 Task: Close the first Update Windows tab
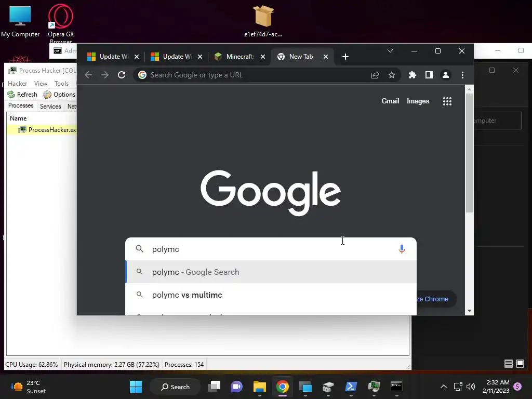point(137,57)
